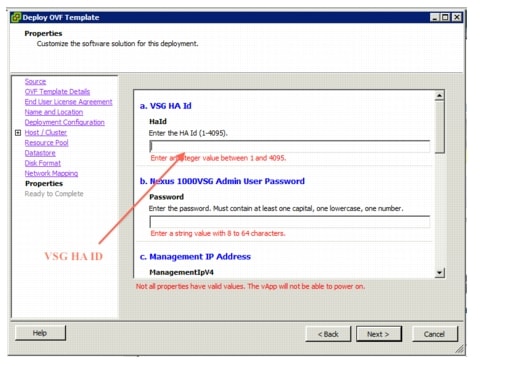
Task: Proceed with the Next > button
Action: click(379, 334)
